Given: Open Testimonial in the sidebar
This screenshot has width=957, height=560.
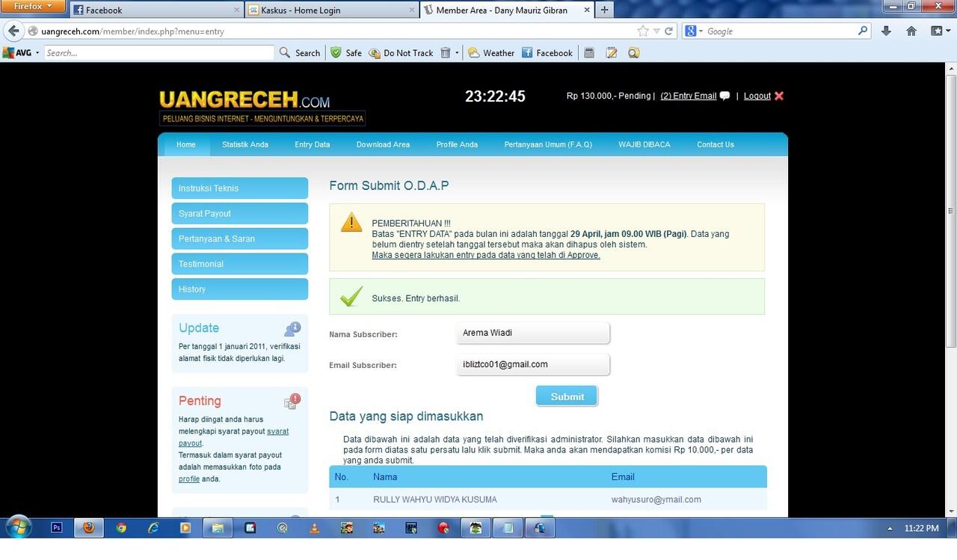Looking at the screenshot, I should [239, 264].
